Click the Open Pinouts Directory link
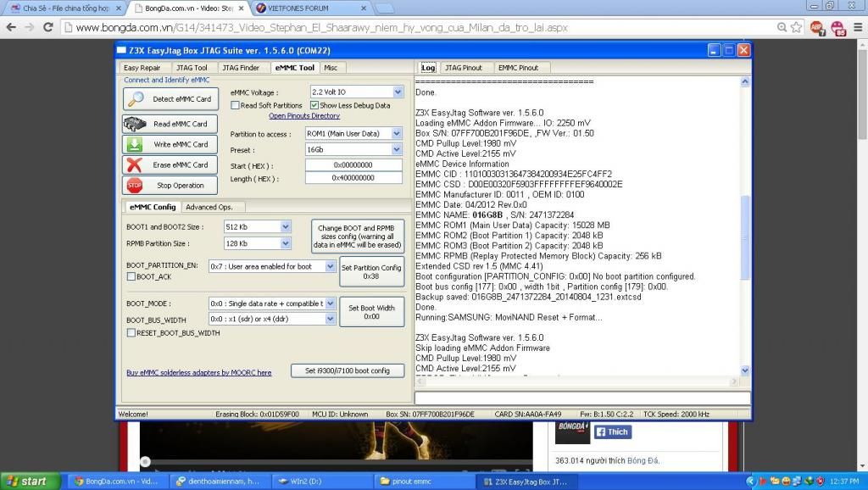Screen dimensions: 868x490 coord(304,115)
